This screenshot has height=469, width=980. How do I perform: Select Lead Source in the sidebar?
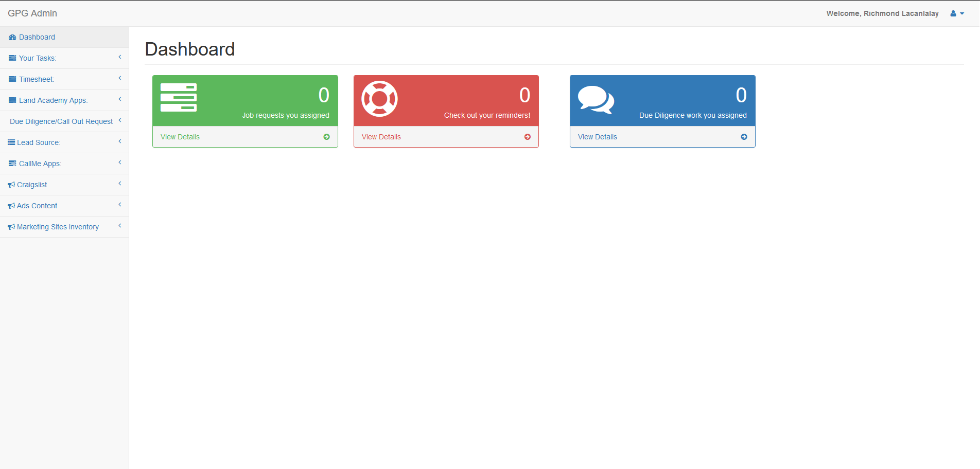coord(64,142)
